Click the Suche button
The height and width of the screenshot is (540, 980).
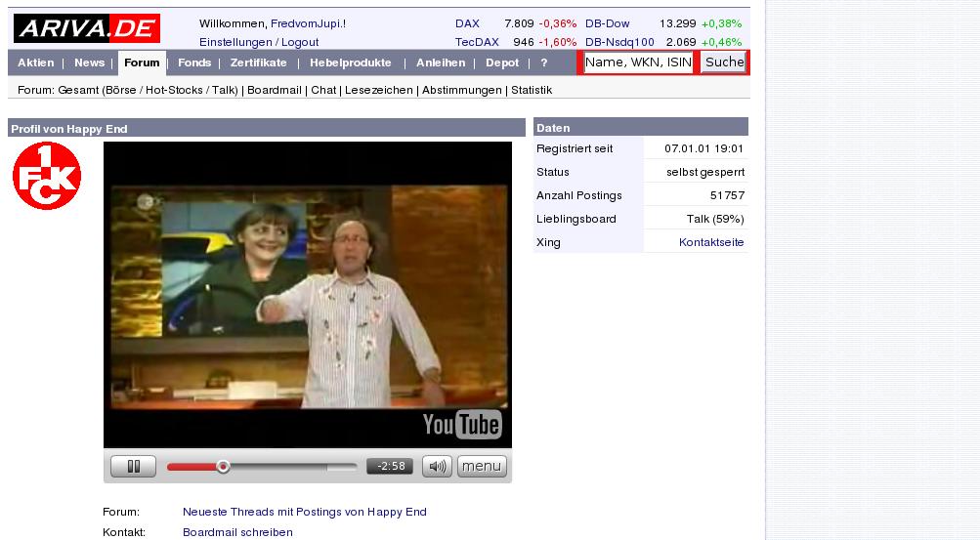coord(724,62)
